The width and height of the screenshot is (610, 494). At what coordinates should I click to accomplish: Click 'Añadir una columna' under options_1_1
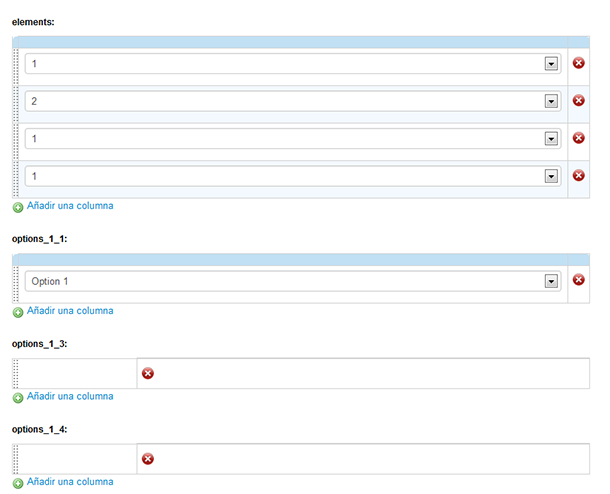tap(70, 311)
